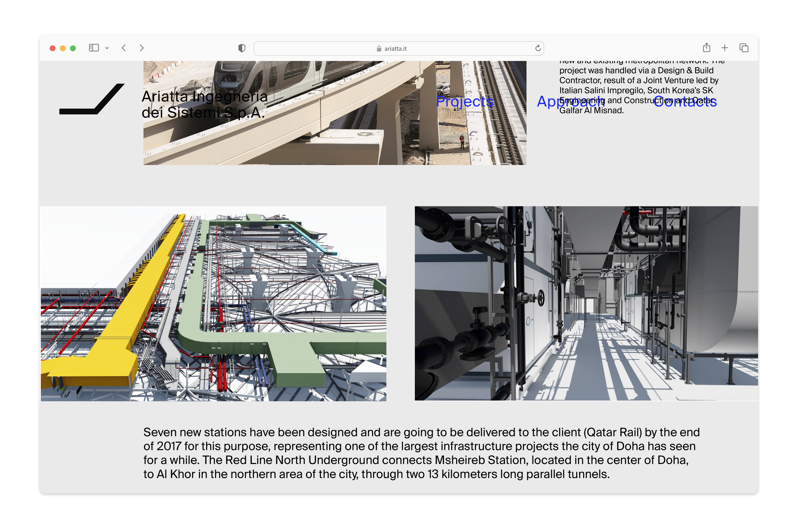Go back with the back arrow
This screenshot has height=532, width=798.
click(124, 48)
